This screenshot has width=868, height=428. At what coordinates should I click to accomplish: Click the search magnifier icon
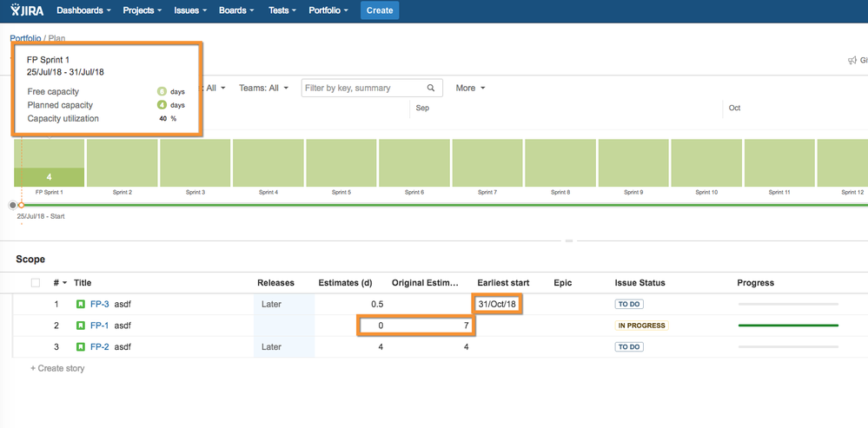pos(431,88)
